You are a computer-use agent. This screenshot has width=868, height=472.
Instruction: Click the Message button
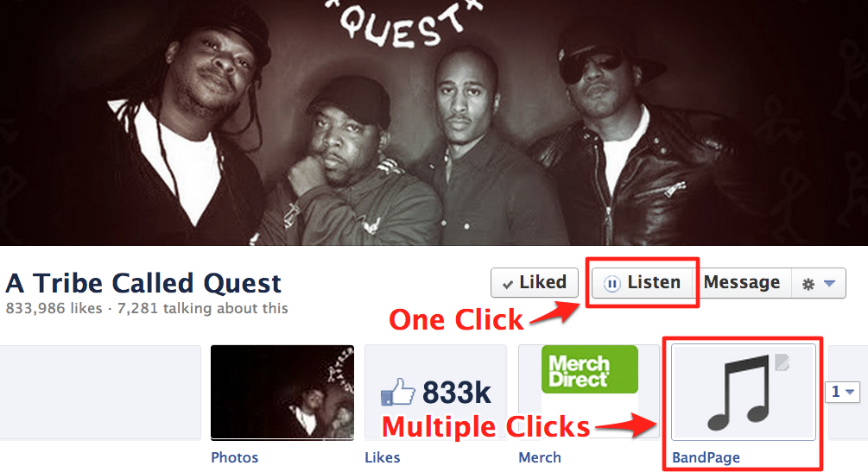pyautogui.click(x=742, y=283)
